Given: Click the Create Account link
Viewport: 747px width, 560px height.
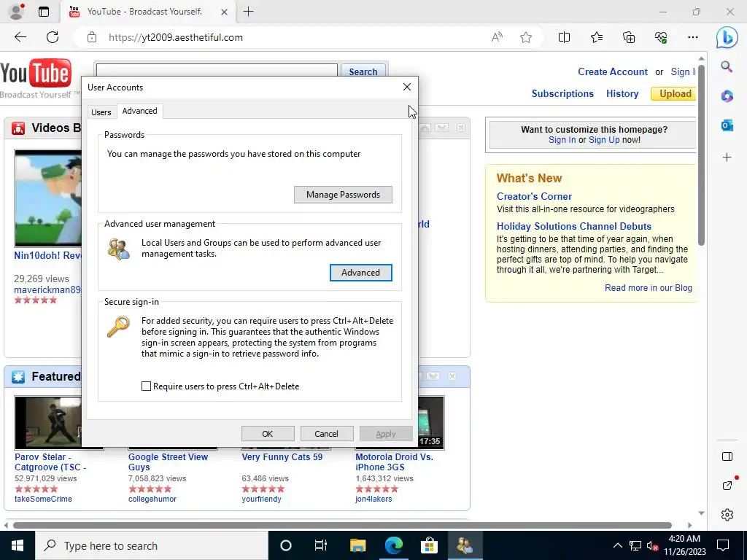Looking at the screenshot, I should pos(613,72).
